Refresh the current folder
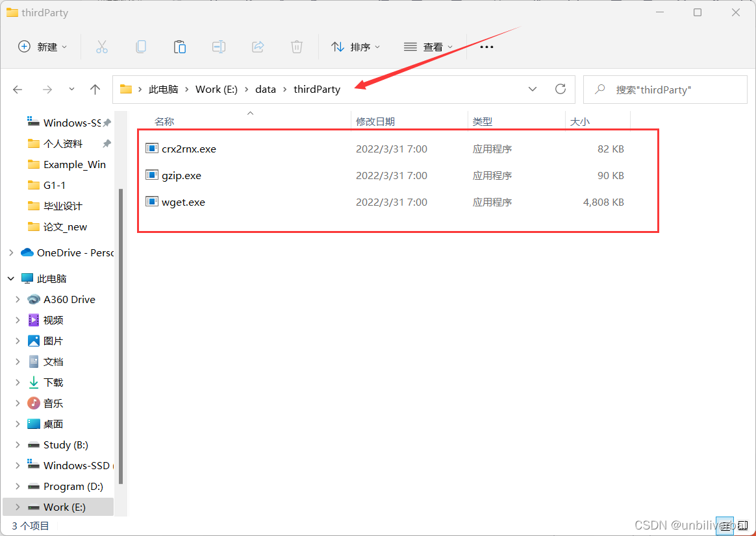 point(561,89)
